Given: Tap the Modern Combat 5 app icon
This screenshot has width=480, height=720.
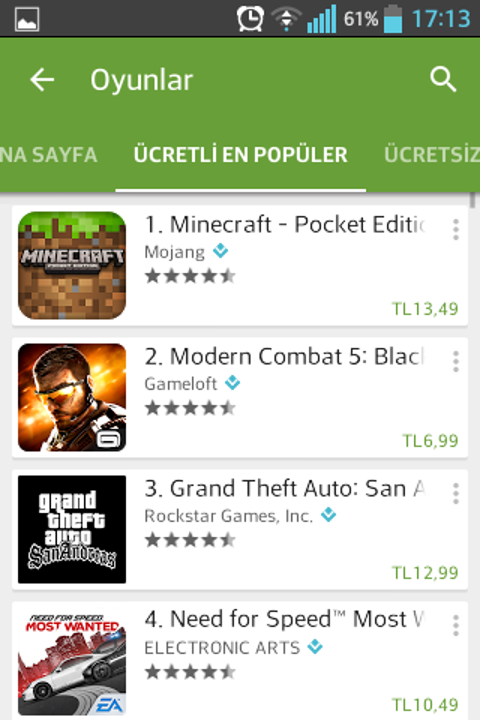Looking at the screenshot, I should tap(72, 397).
